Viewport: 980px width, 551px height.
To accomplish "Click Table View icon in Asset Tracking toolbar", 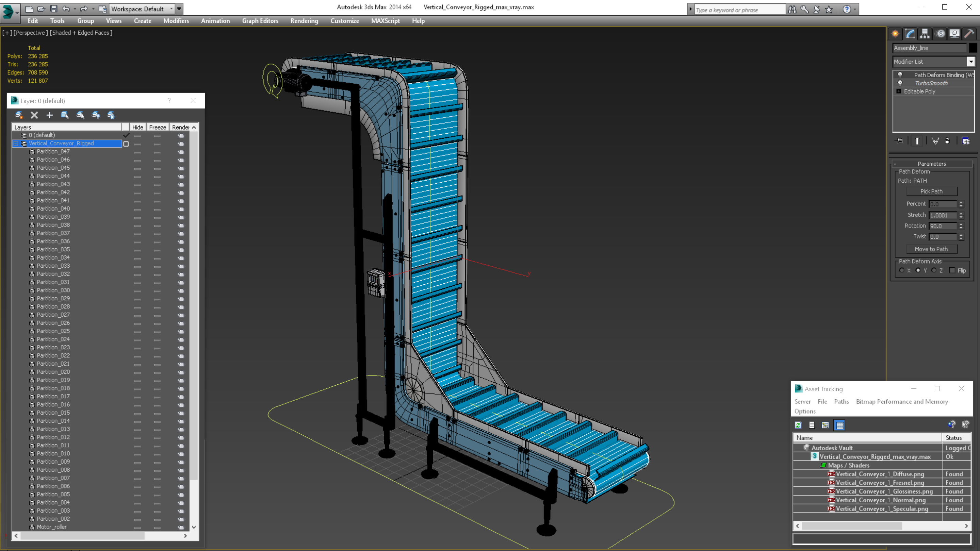I will tap(839, 425).
